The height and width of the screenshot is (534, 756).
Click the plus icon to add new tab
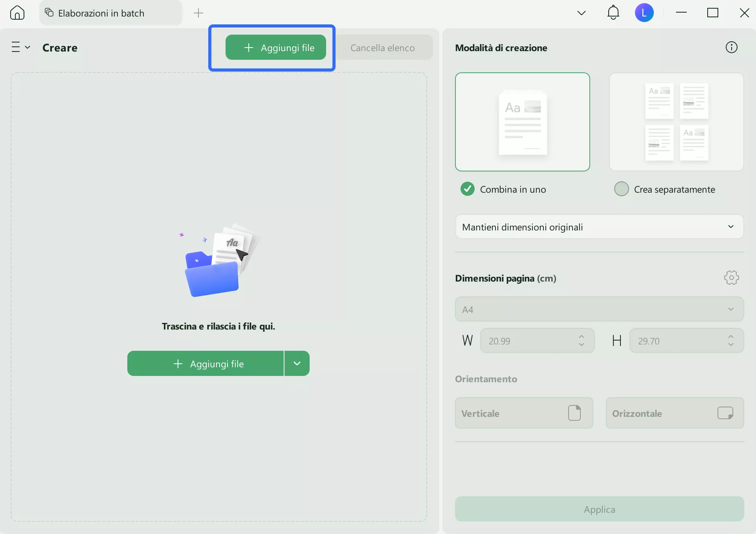(198, 13)
